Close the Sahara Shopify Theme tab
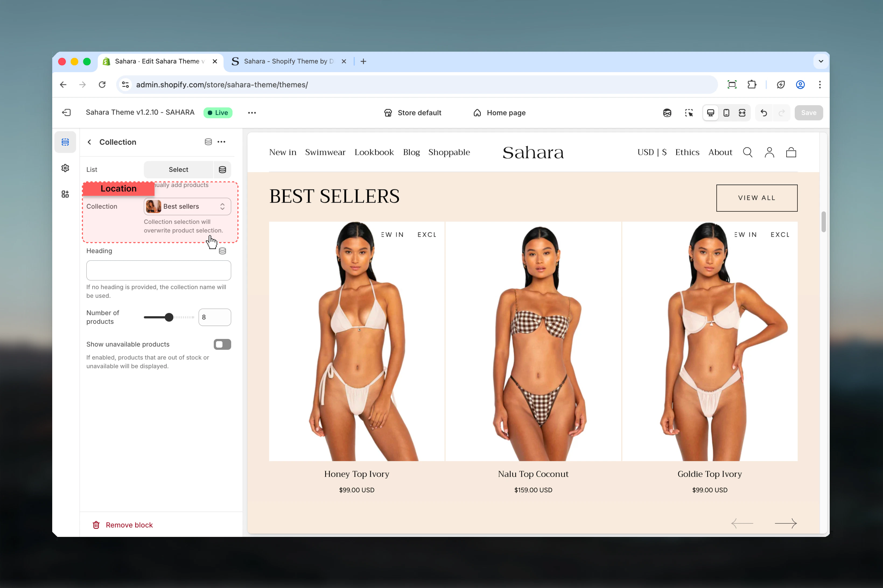Image resolution: width=883 pixels, height=588 pixels. 344,62
